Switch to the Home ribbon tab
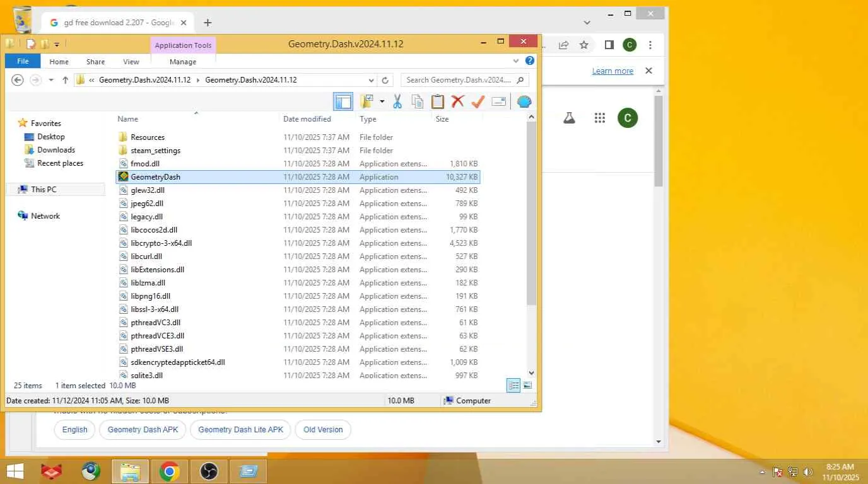868x484 pixels. click(59, 62)
